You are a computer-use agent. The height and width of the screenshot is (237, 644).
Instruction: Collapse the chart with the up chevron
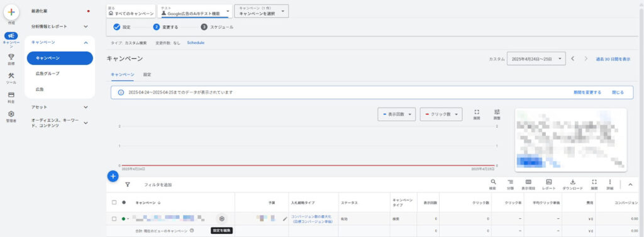pyautogui.click(x=630, y=185)
